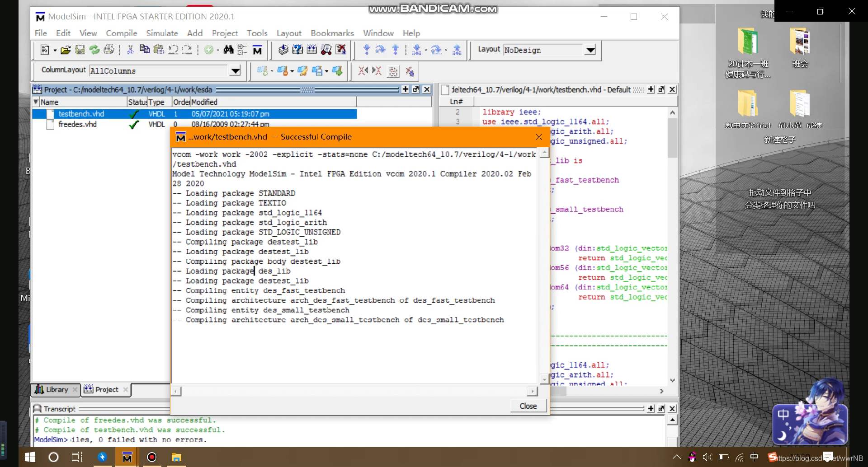Click the New file toolbar icon
This screenshot has width=868, height=467.
(45, 50)
